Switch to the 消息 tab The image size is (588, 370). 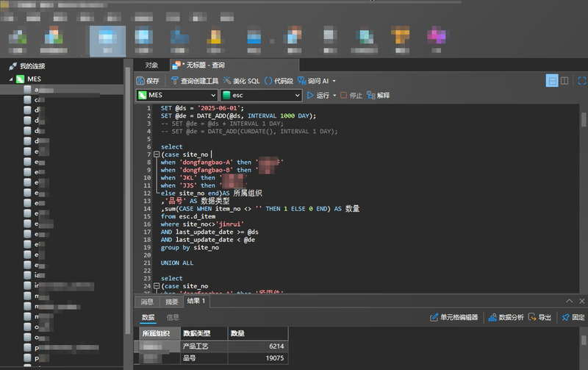click(x=147, y=302)
